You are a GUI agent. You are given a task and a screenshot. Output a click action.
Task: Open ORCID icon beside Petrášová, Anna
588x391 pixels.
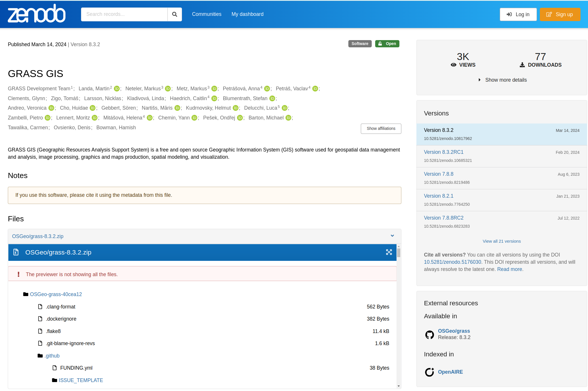[x=267, y=89]
